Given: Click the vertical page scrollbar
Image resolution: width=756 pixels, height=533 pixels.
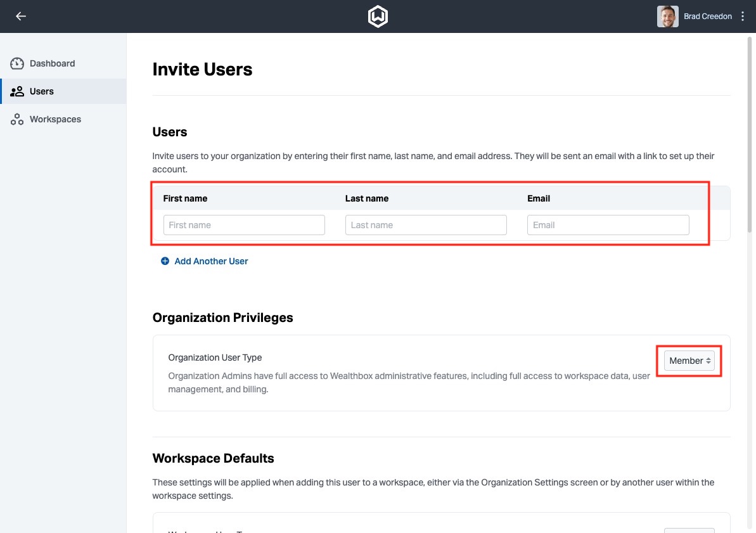Looking at the screenshot, I should coord(751,133).
